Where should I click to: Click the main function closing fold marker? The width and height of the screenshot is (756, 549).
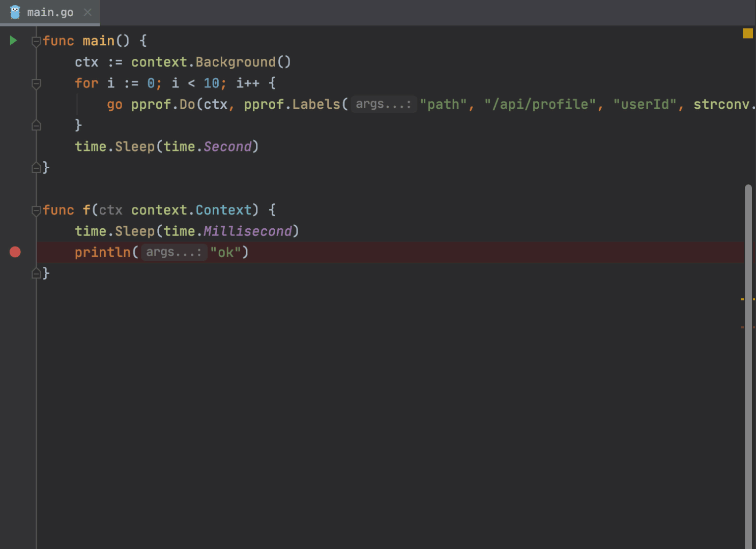[x=36, y=167]
